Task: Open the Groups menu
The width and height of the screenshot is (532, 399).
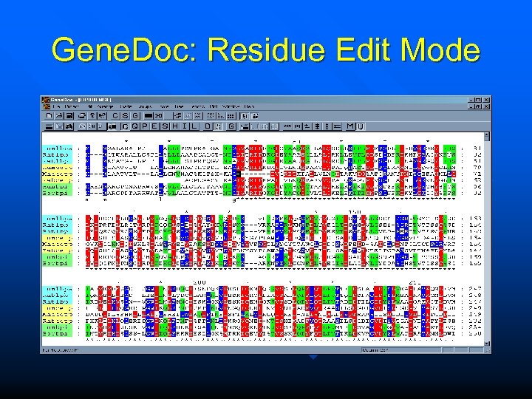Action: point(145,106)
